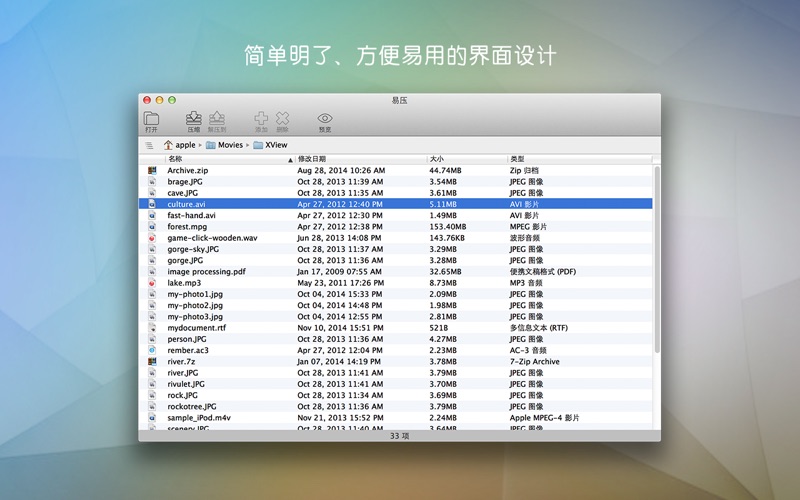Click the Extract To (解压到) toolbar icon

(217, 120)
